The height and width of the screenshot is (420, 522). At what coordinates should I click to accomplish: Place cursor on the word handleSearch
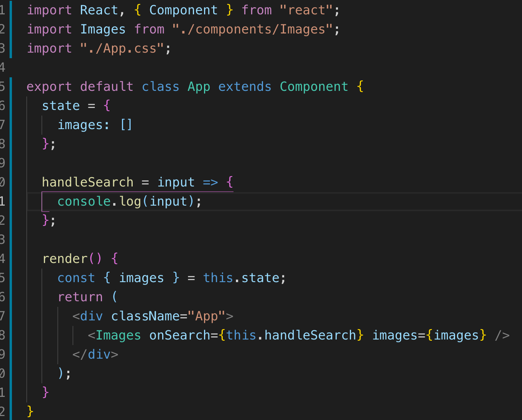87,182
